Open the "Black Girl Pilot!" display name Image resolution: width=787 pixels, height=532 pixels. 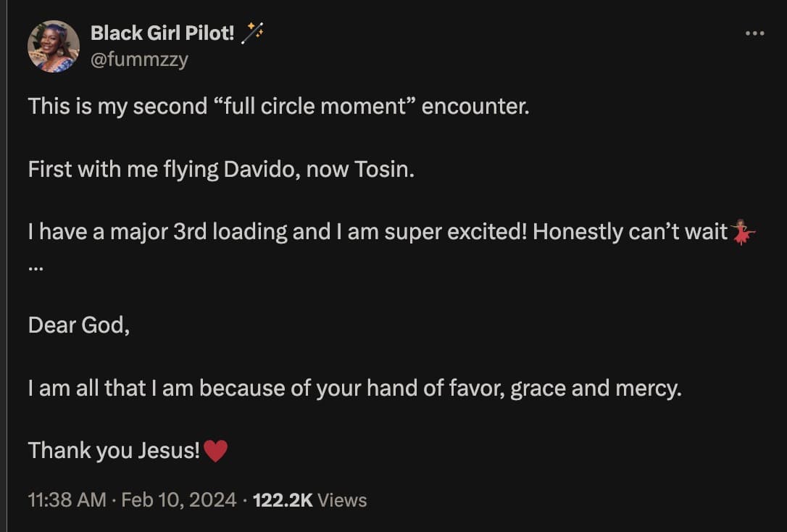pos(162,33)
